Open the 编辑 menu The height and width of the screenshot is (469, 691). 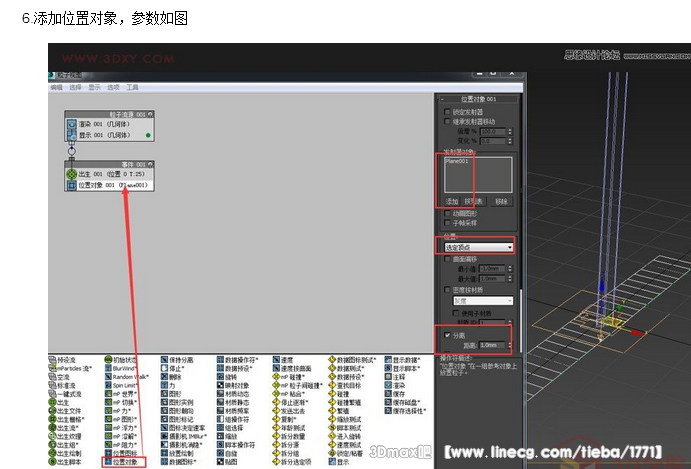coord(56,87)
